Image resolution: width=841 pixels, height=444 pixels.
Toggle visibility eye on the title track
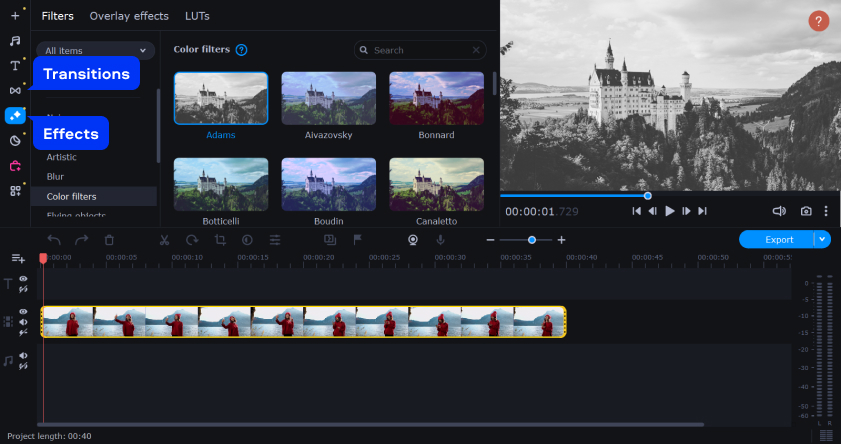[23, 279]
